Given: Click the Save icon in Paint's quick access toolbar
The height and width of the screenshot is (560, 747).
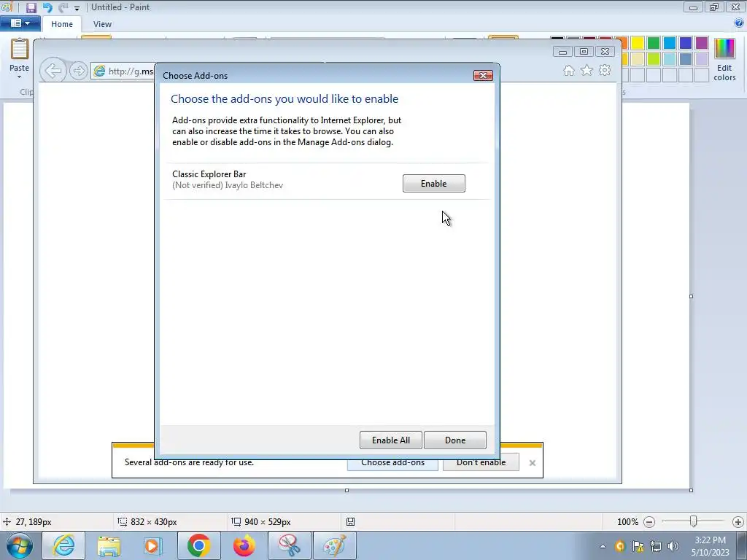Looking at the screenshot, I should pos(31,7).
